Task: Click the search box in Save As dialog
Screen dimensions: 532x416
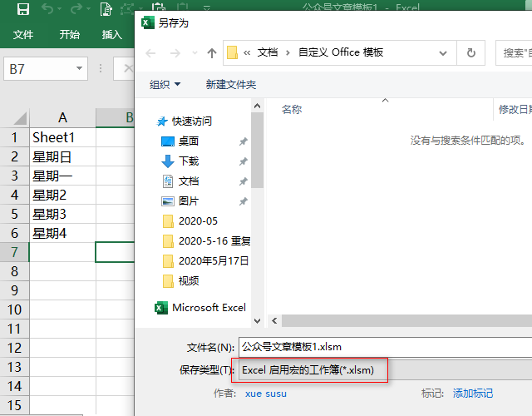Action: coord(514,52)
